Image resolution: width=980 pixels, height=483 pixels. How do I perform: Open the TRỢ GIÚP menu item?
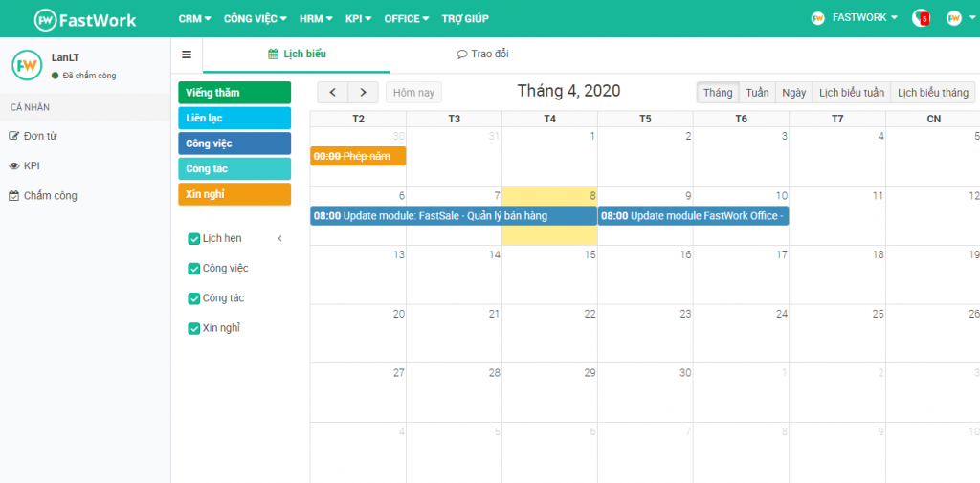(465, 18)
